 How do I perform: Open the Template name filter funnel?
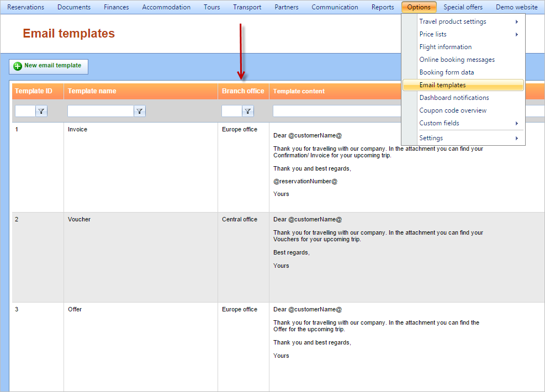[140, 111]
